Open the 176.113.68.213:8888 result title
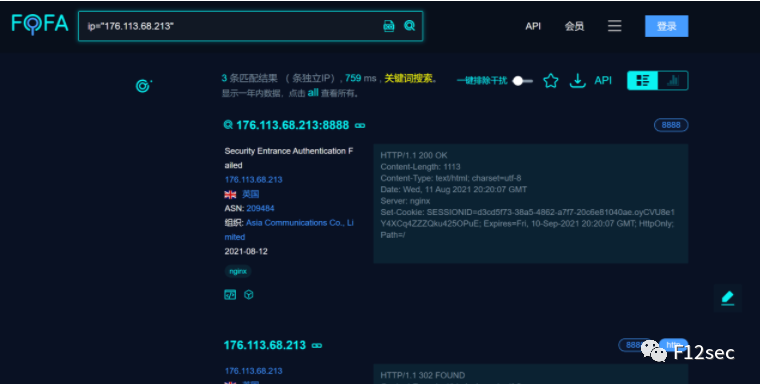Screen dimensions: 760x384 pos(293,125)
